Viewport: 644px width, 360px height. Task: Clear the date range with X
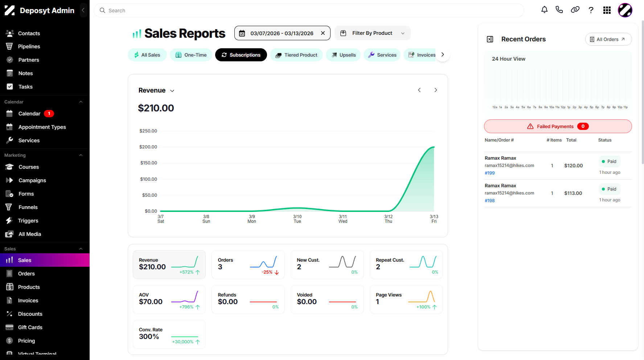(323, 33)
